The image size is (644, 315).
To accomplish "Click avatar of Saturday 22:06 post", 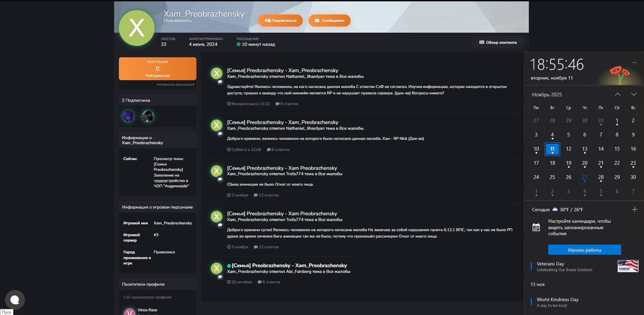I will [x=217, y=125].
